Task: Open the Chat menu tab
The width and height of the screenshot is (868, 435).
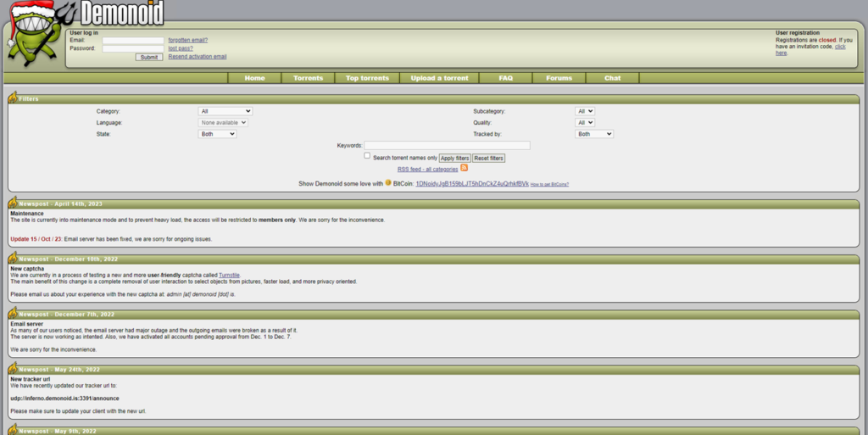Action: [612, 78]
